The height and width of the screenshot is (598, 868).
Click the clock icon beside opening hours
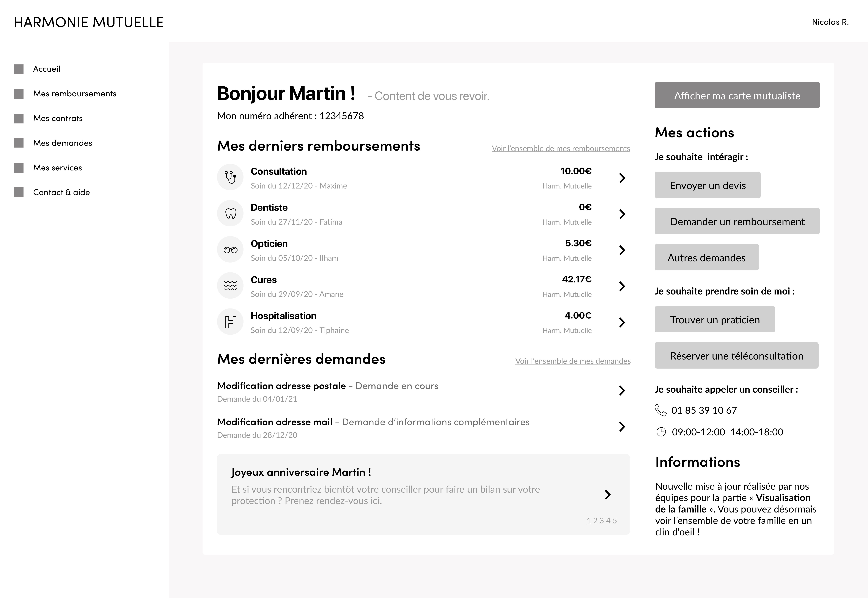click(661, 432)
